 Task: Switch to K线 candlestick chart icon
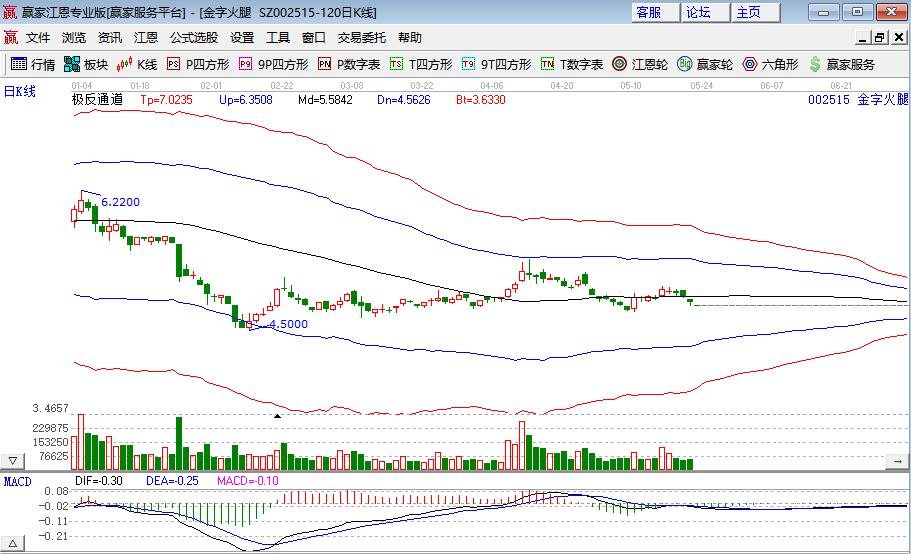137,64
